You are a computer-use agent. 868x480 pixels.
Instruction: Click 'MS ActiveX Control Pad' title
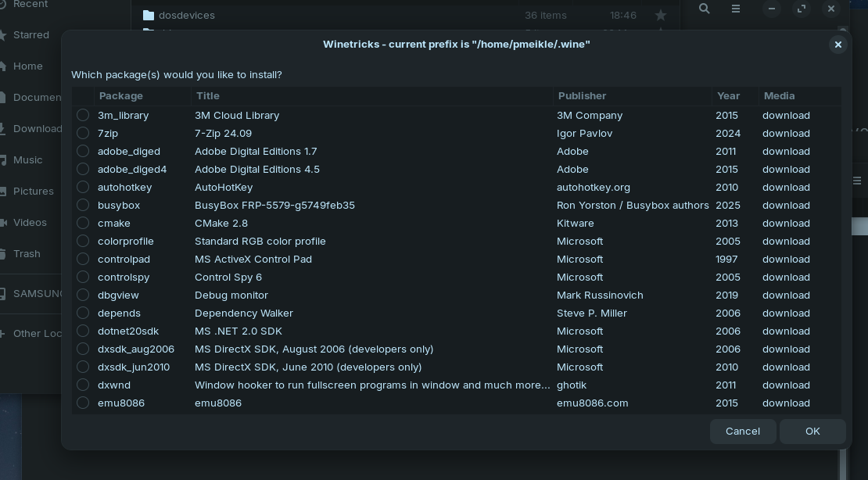(253, 259)
